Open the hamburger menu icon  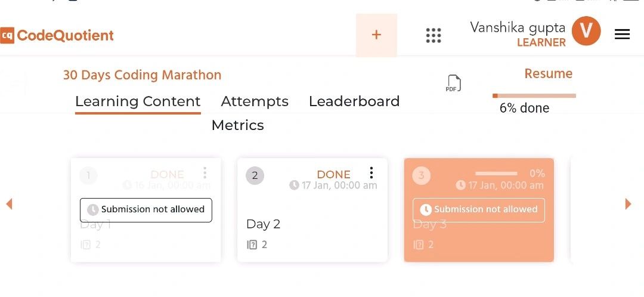[x=622, y=35]
